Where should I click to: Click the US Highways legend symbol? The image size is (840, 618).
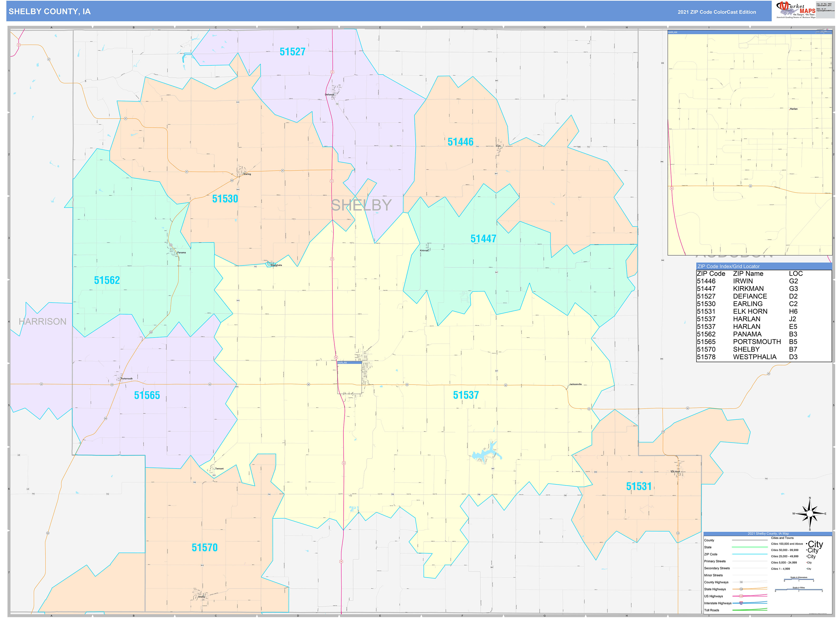point(741,596)
